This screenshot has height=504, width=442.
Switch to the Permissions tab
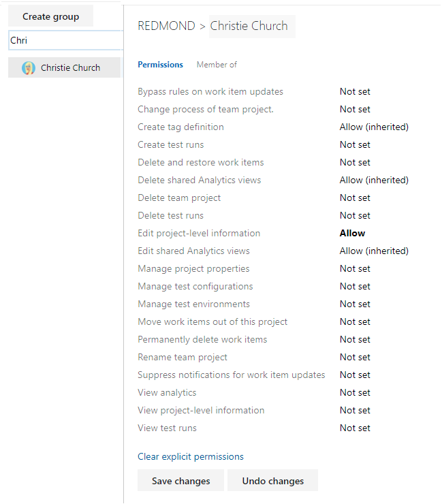coord(160,65)
